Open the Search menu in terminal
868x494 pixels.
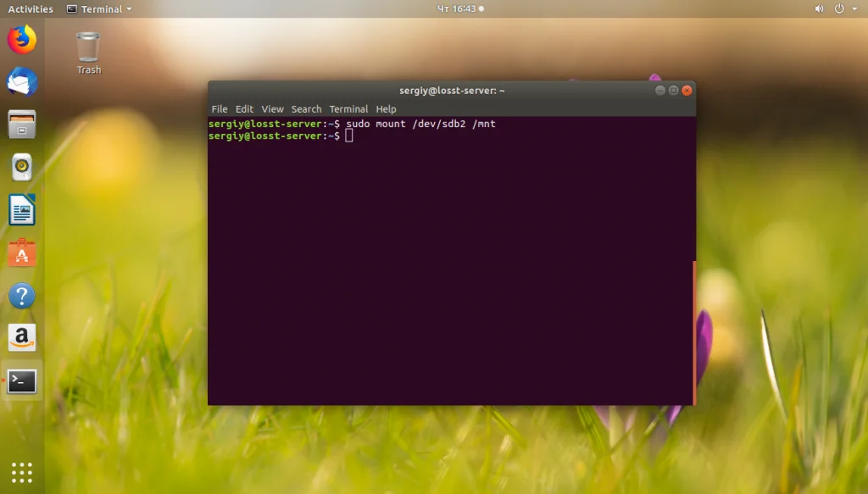(x=306, y=109)
